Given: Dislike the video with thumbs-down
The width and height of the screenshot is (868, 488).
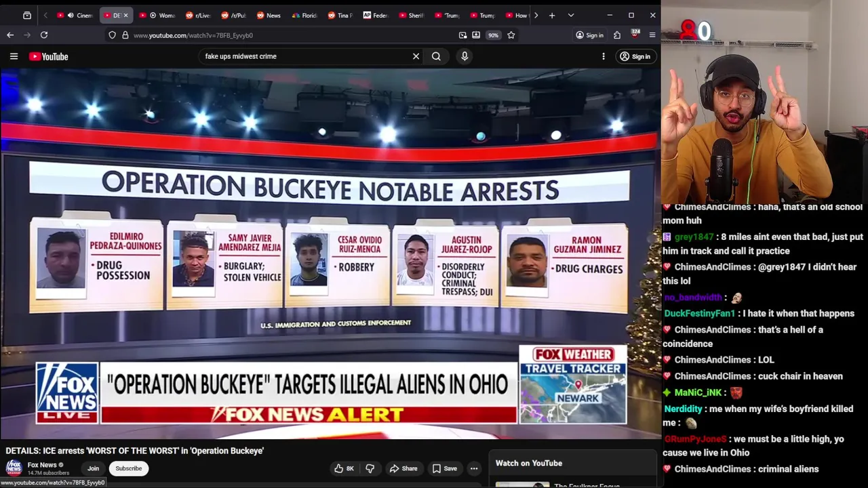Looking at the screenshot, I should [370, 468].
